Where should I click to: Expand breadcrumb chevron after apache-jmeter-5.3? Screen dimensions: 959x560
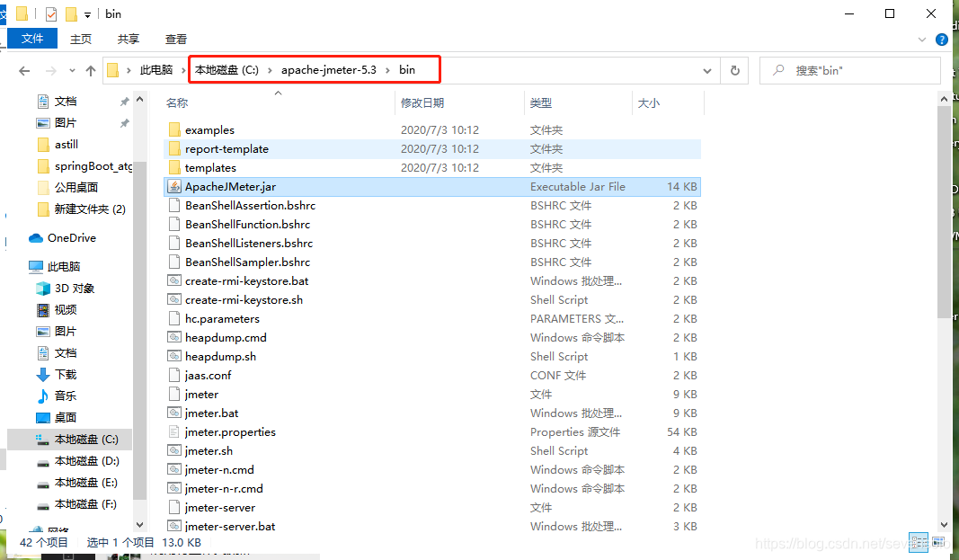pos(387,70)
